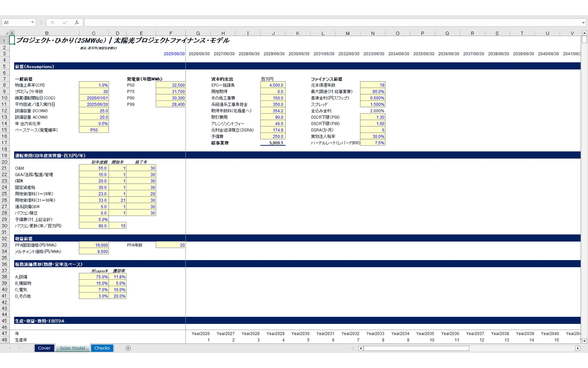The width and height of the screenshot is (588, 368).
Task: Click the merchant price cell 8,500
Action: tap(94, 252)
